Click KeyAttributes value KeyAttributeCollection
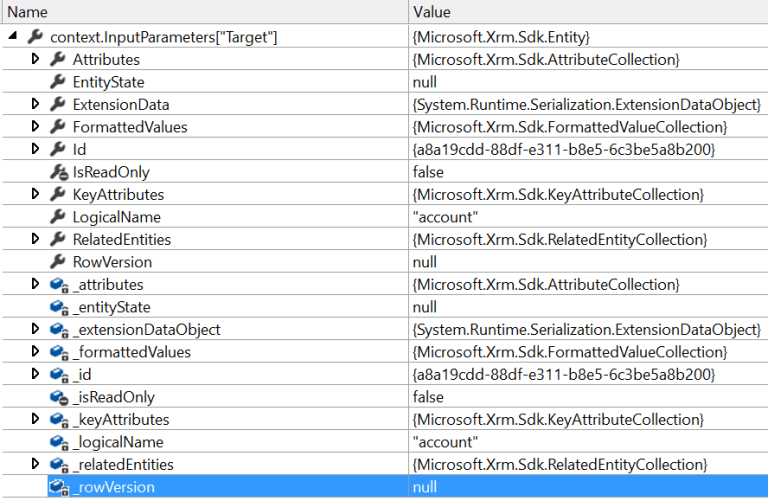 558,194
